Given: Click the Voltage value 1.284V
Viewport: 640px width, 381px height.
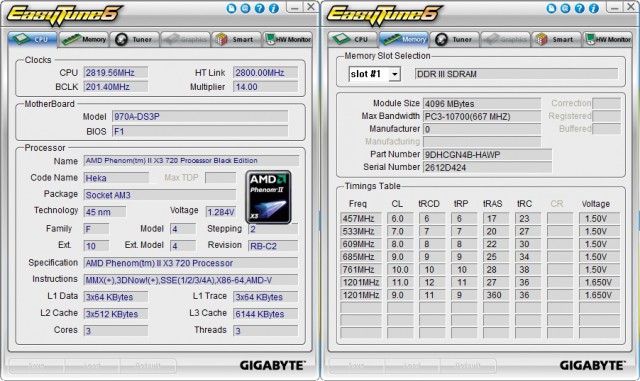Looking at the screenshot, I should [x=221, y=212].
